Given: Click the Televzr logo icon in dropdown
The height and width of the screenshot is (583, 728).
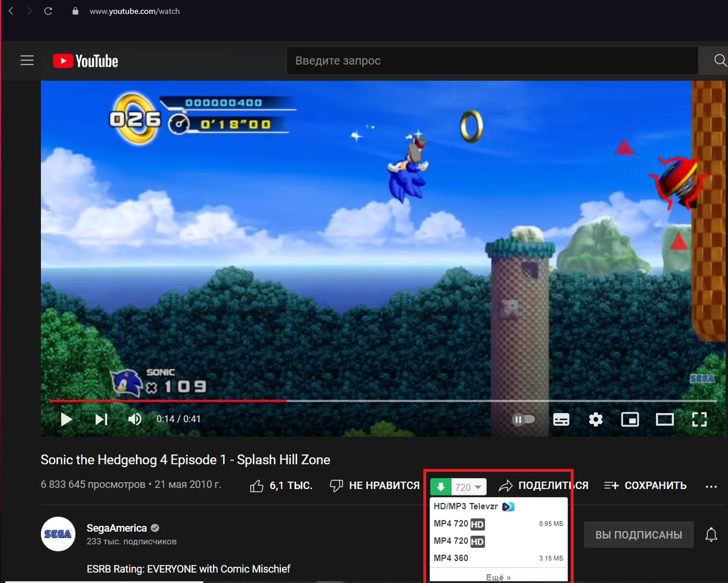Looking at the screenshot, I should pyautogui.click(x=508, y=507).
